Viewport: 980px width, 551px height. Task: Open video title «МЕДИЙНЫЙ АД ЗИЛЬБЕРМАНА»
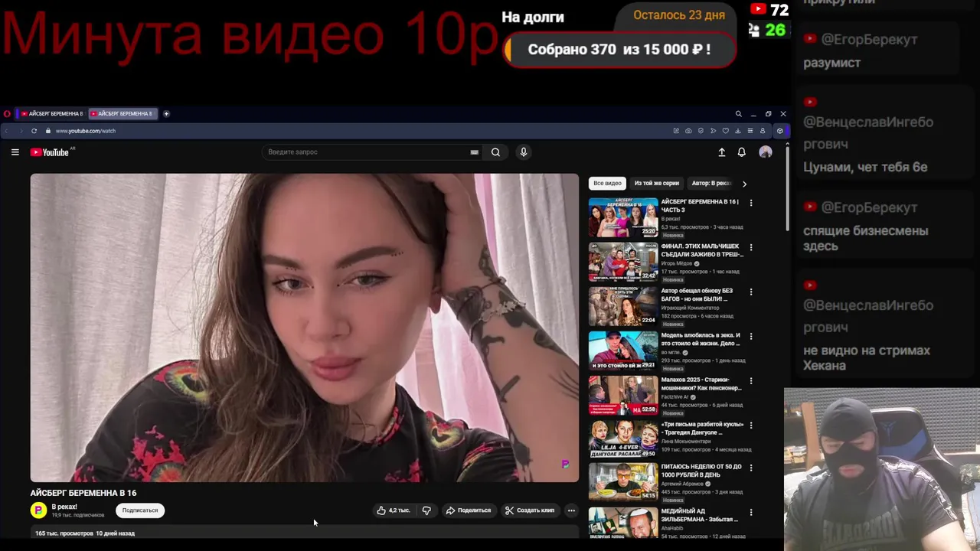pyautogui.click(x=700, y=515)
